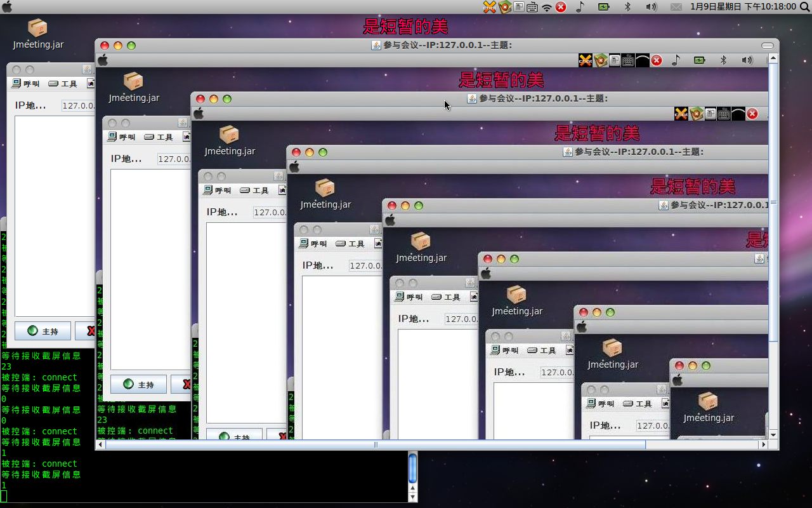The width and height of the screenshot is (812, 508).
Task: Open the 工具 menu in the real Jmeeting window
Action: coord(63,84)
